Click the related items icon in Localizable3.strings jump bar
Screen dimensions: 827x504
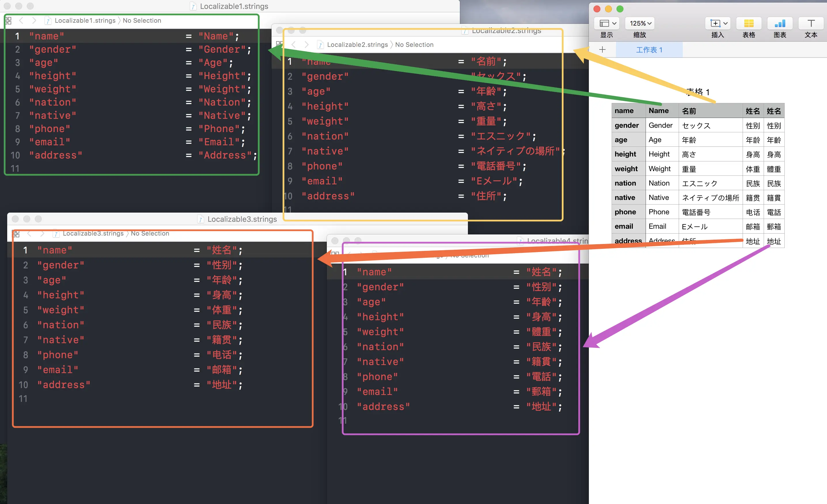coord(16,233)
